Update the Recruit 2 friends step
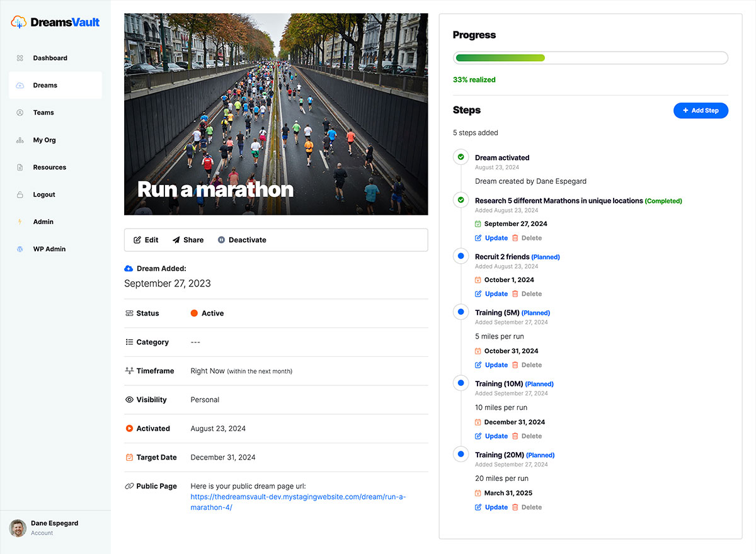Viewport: 756px width, 554px height. 491,294
